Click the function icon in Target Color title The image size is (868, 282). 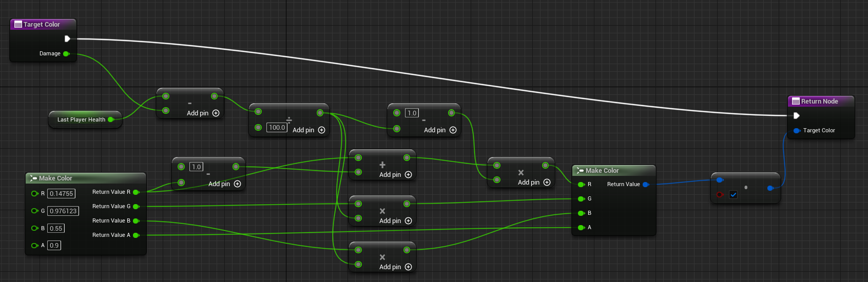tap(18, 24)
